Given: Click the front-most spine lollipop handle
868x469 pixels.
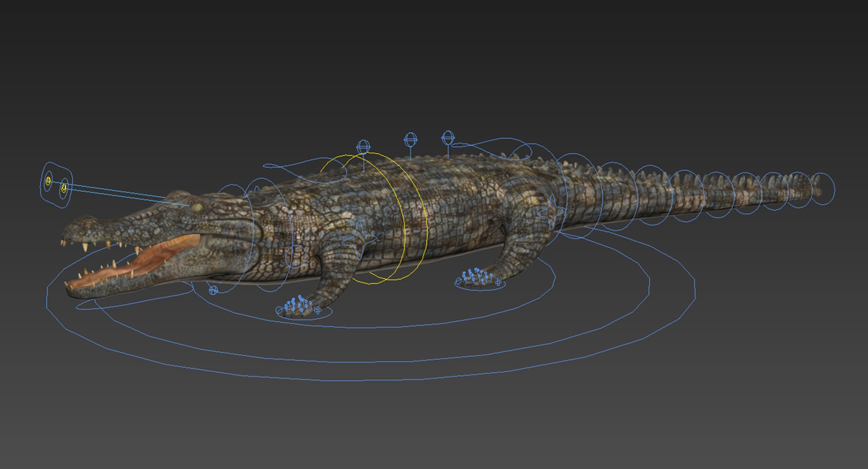Looking at the screenshot, I should [363, 147].
